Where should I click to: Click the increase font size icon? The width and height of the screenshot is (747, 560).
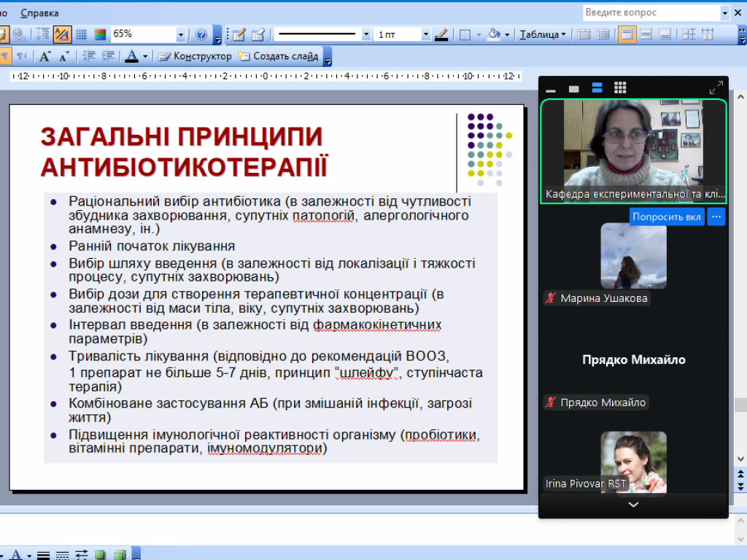[x=45, y=56]
